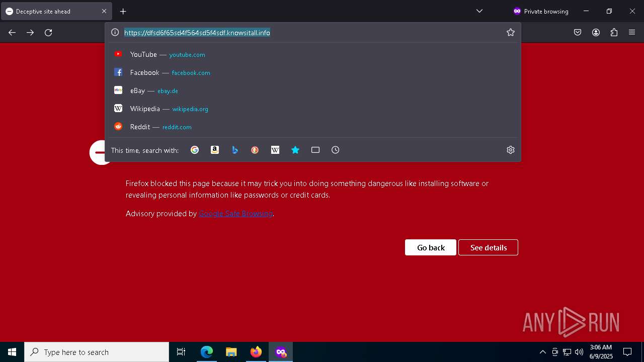
Task: Choose YouTube suggestion youtube.com
Action: click(x=312, y=54)
